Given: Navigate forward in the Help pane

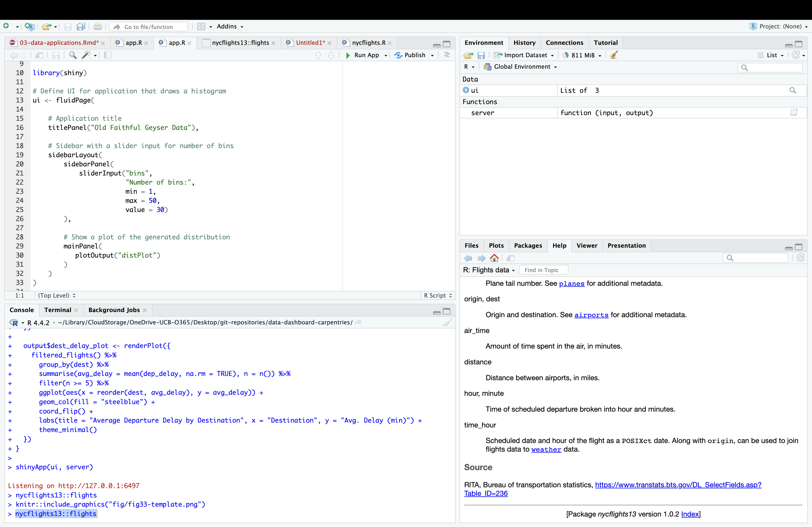Looking at the screenshot, I should [x=481, y=258].
